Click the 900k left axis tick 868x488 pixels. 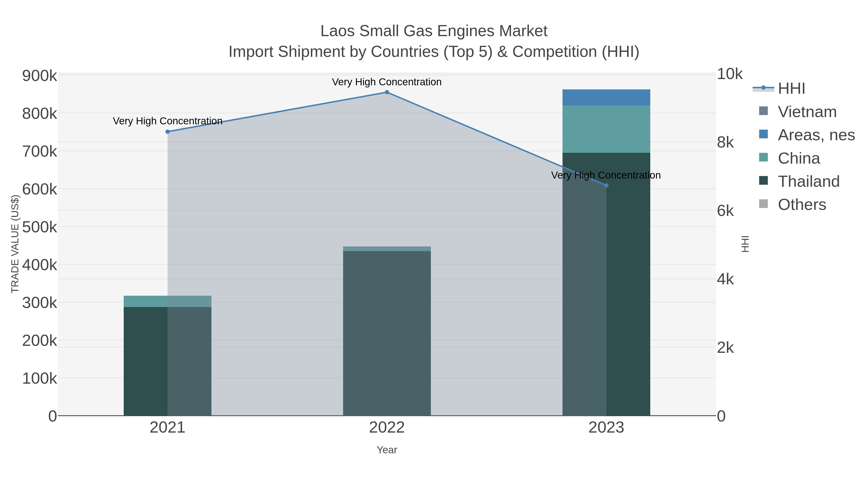point(40,76)
